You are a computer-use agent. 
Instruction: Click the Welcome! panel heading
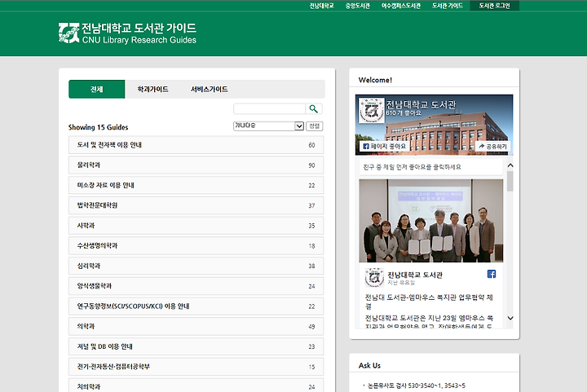pos(375,80)
